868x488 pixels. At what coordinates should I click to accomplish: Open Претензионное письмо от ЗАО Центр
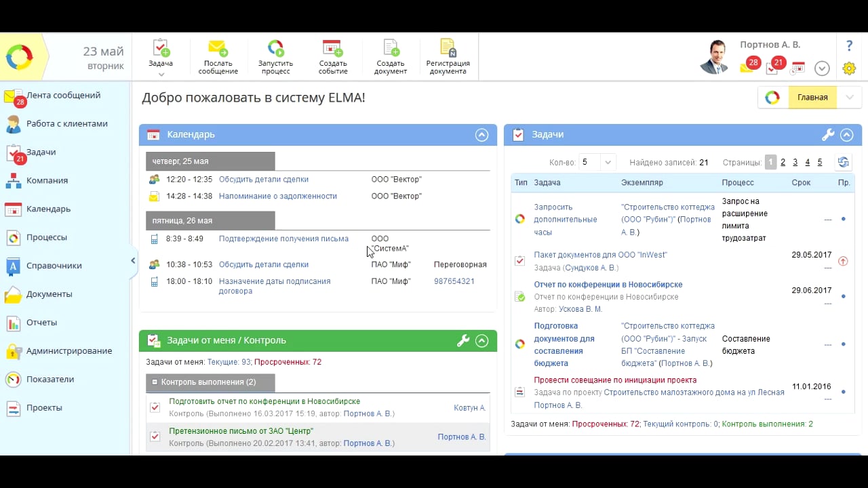(x=241, y=431)
